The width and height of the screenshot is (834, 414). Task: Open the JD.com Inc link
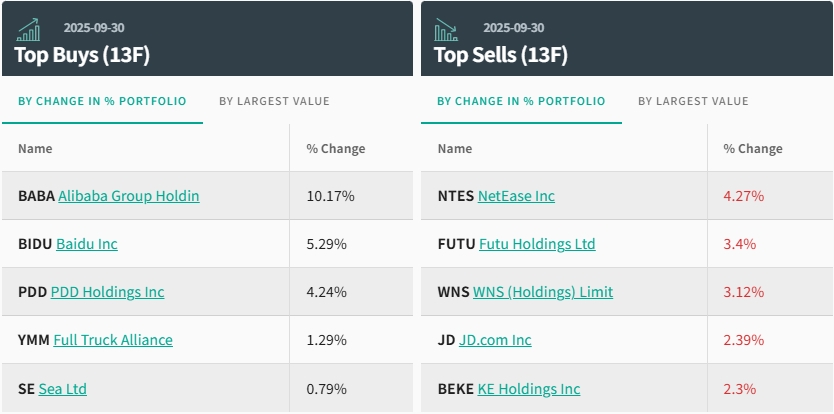tap(495, 340)
